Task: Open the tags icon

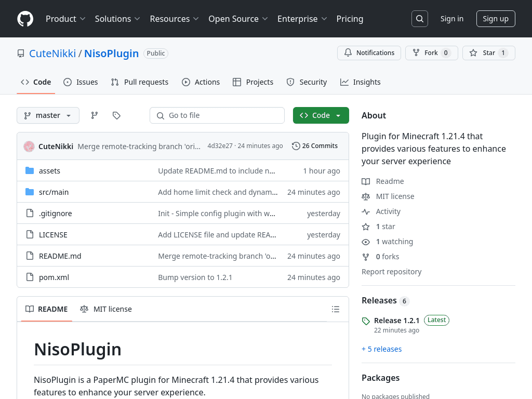Action: click(x=116, y=115)
